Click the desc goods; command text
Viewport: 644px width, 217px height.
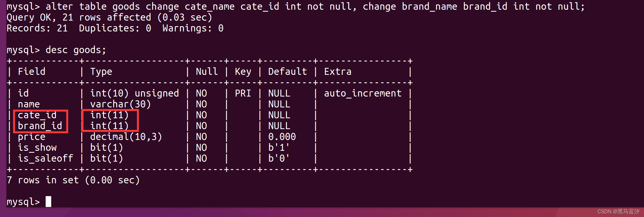click(x=76, y=50)
